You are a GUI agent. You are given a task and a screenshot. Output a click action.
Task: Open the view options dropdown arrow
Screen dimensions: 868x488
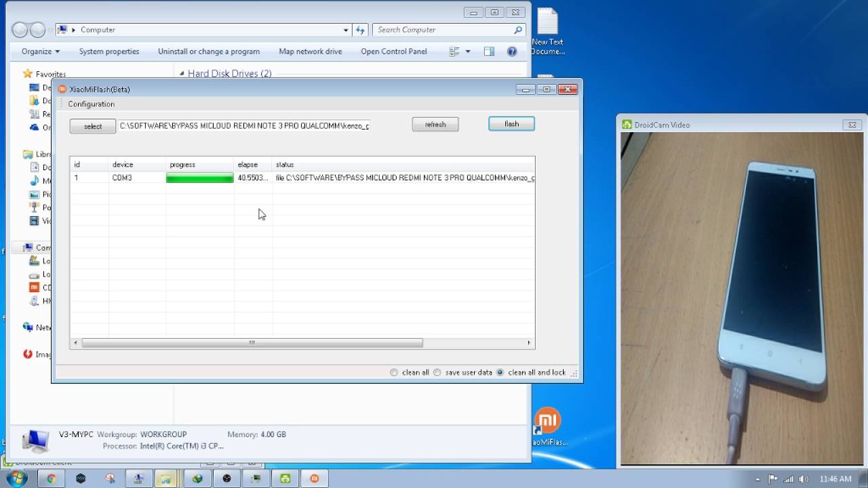tap(467, 52)
